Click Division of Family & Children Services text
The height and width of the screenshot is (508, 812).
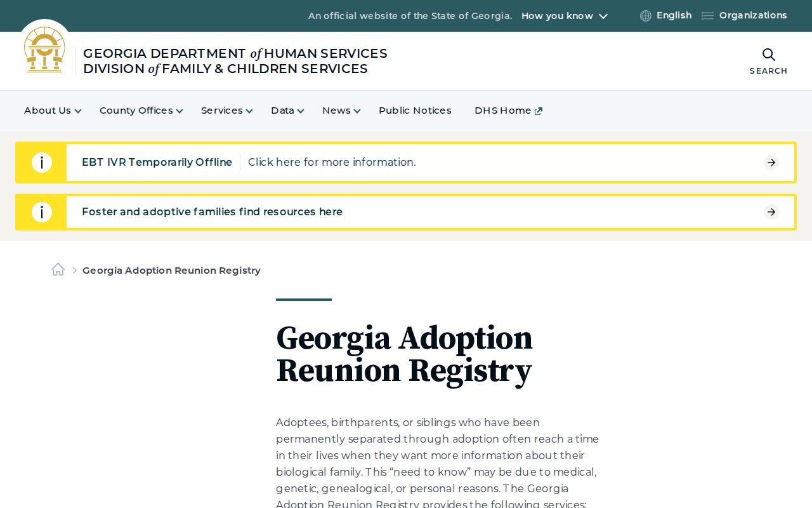coord(225,69)
